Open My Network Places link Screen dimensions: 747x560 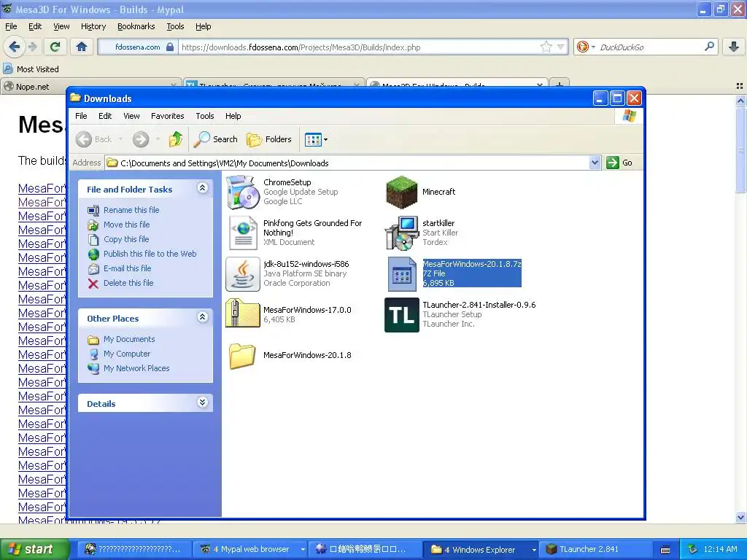pos(136,368)
